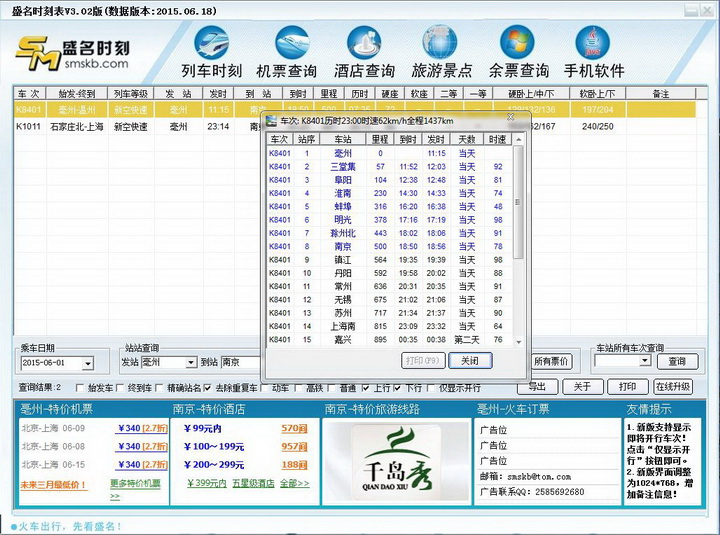
Task: Expand the 发站 station dropdown
Action: [191, 362]
